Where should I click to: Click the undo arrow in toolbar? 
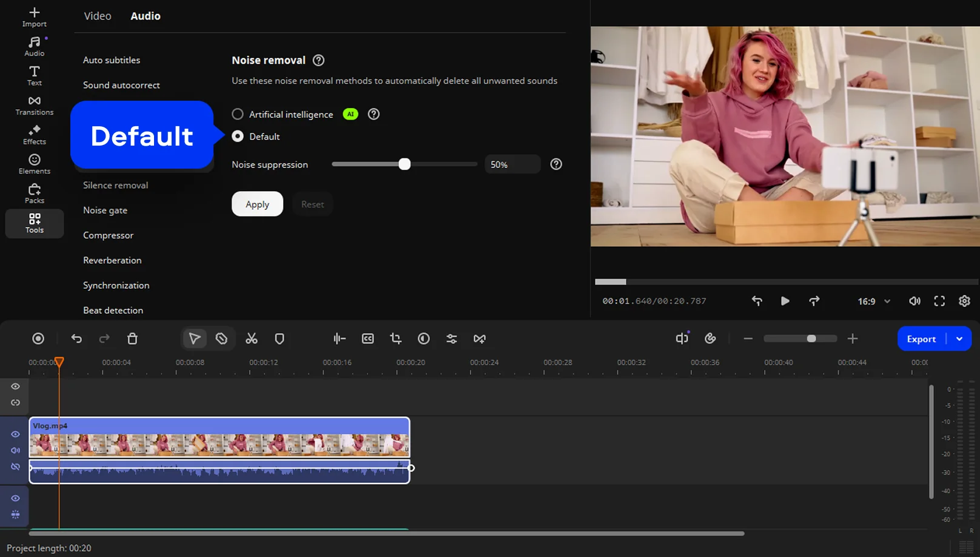click(76, 339)
